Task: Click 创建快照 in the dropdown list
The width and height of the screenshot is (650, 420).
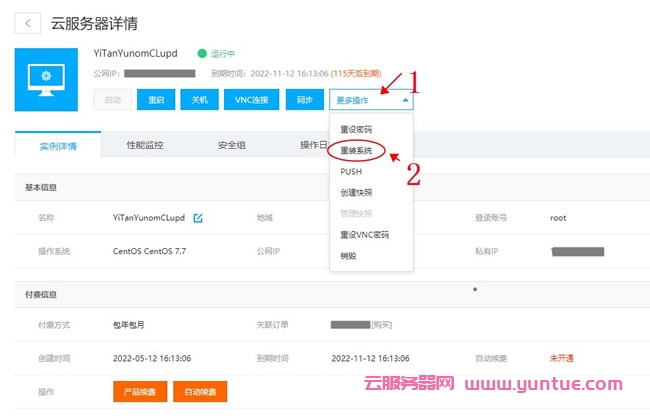Action: click(x=356, y=192)
